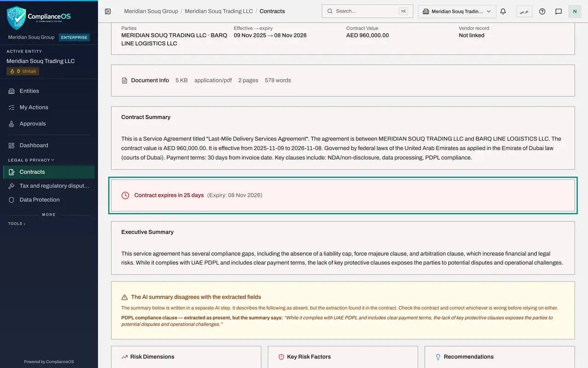Click the Contract expires in 25 days text

(x=169, y=195)
